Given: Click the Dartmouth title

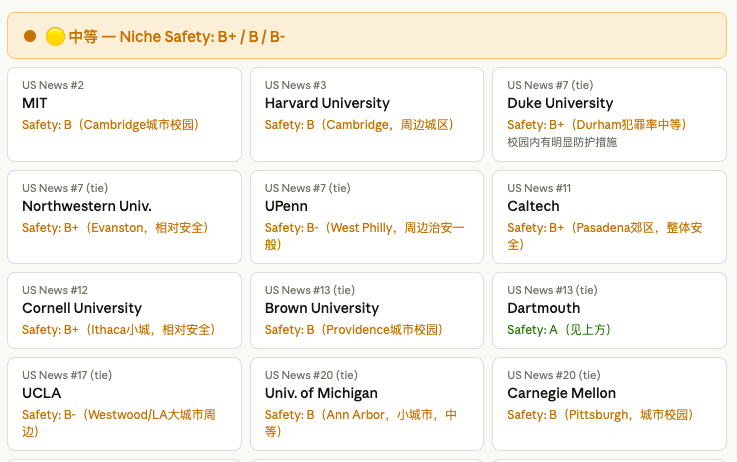Looking at the screenshot, I should point(544,308).
